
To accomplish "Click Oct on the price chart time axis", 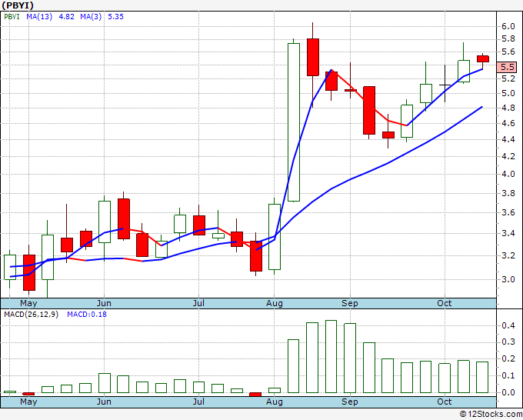I will click(445, 304).
